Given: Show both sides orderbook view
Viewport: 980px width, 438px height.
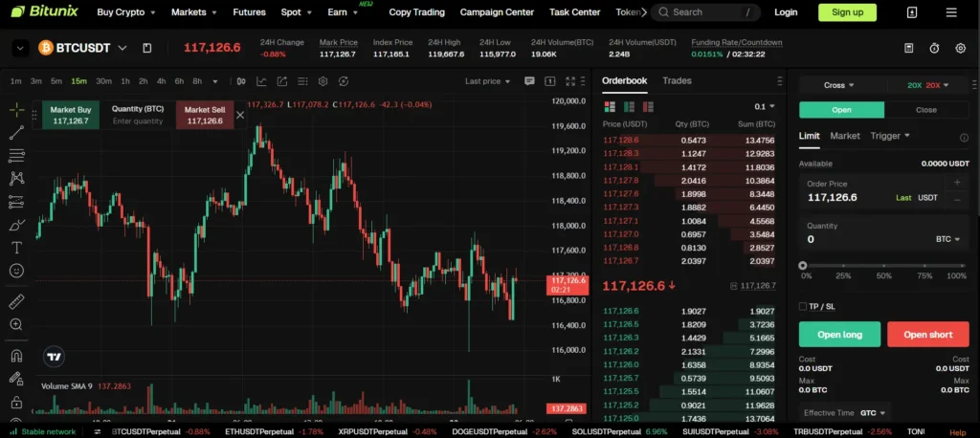Looking at the screenshot, I should (x=610, y=107).
